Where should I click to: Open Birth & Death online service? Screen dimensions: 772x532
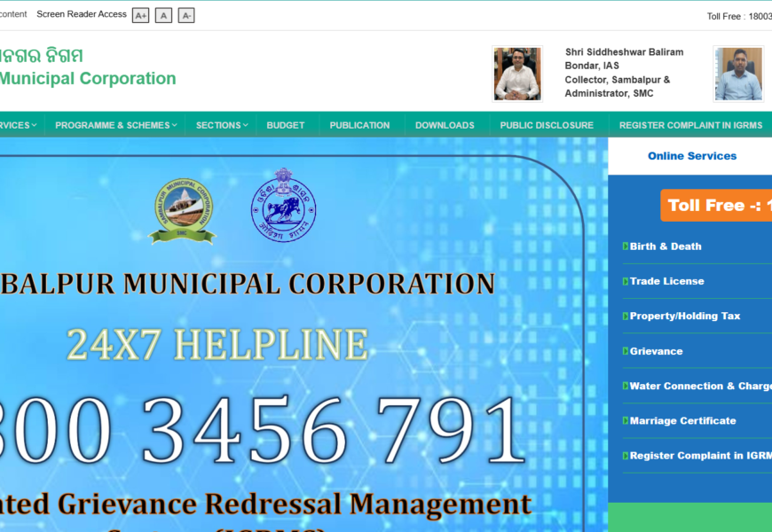[666, 246]
